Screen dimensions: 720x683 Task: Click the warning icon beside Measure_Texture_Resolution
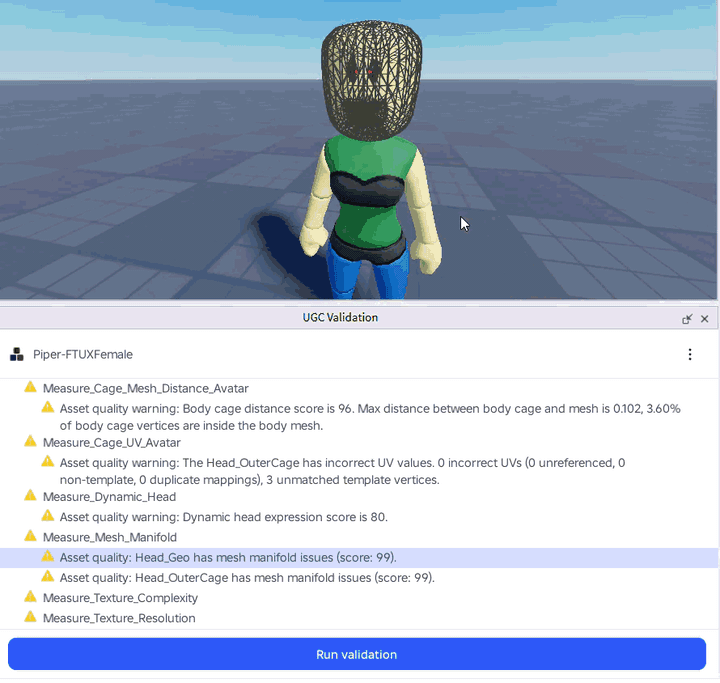coord(30,617)
